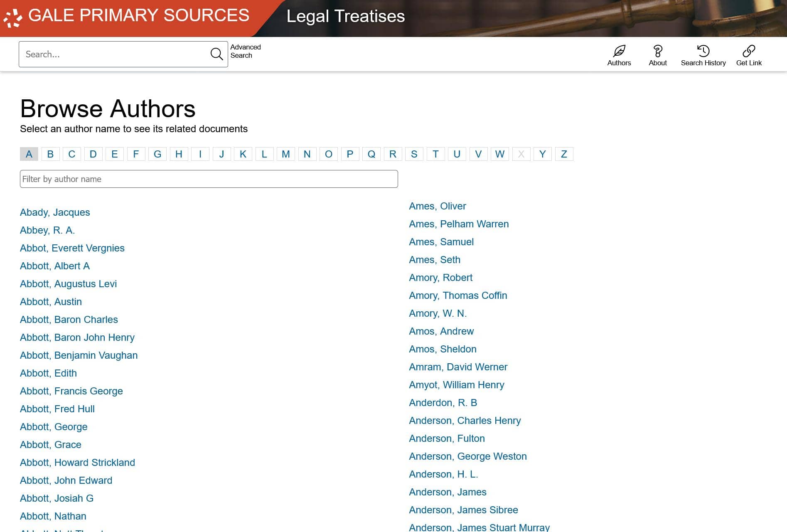Choose letter M in alphabet bar
The image size is (787, 532).
[286, 154]
